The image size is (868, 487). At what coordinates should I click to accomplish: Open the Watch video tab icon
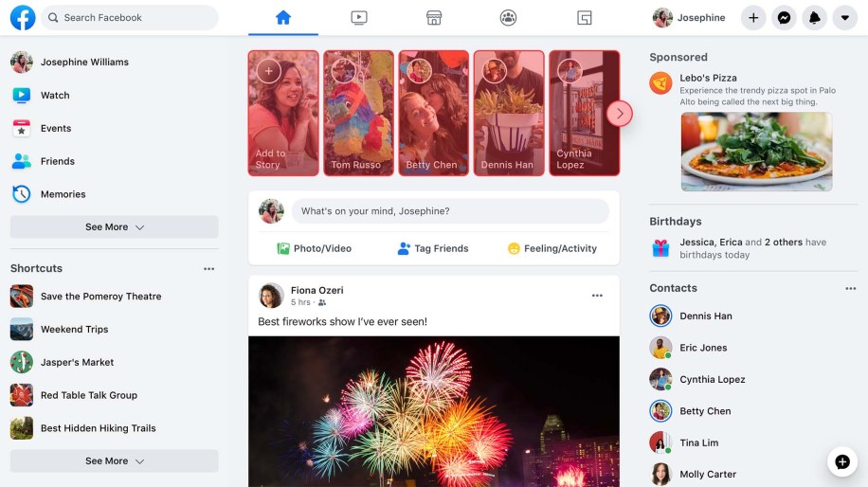click(x=358, y=17)
